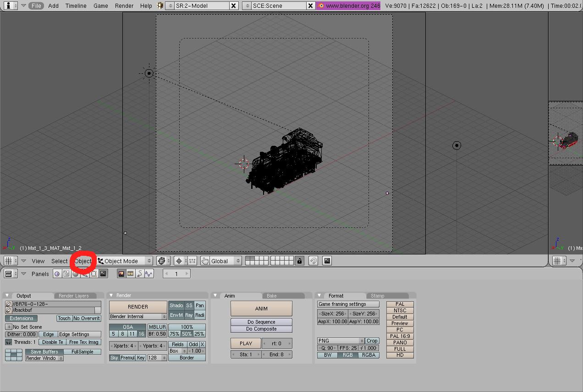The height and width of the screenshot is (392, 583).
Task: Click the transform manipulator hand icon
Action: (205, 261)
